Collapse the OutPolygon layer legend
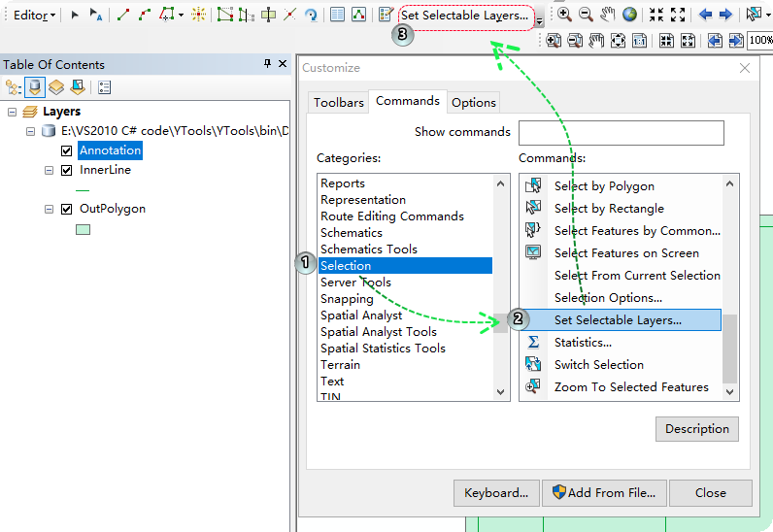Viewport: 773px width, 532px height. (49, 209)
